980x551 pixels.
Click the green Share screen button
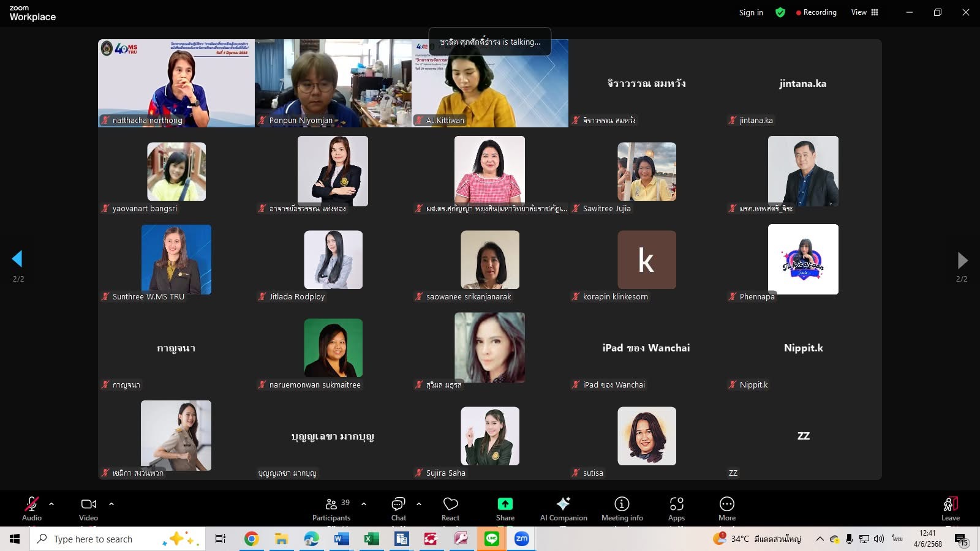[x=505, y=508]
